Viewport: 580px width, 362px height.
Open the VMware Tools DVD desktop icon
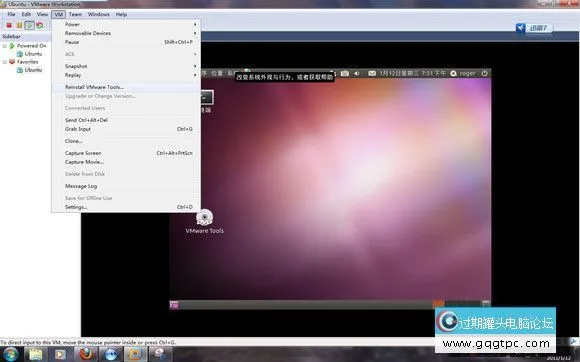point(205,221)
